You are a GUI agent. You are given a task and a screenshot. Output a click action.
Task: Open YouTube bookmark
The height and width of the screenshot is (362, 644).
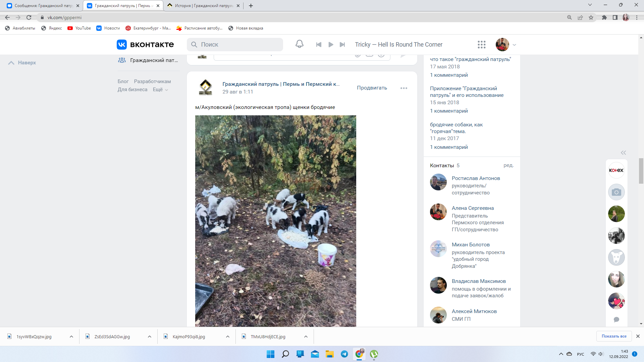coord(79,28)
